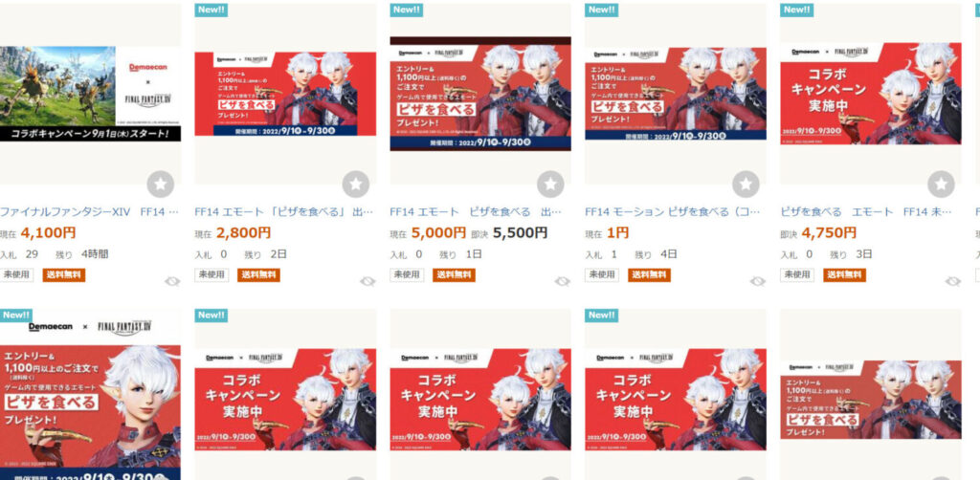Open the FF14 モーション ピザを食べる listing link
The width and height of the screenshot is (980, 480).
point(673,211)
